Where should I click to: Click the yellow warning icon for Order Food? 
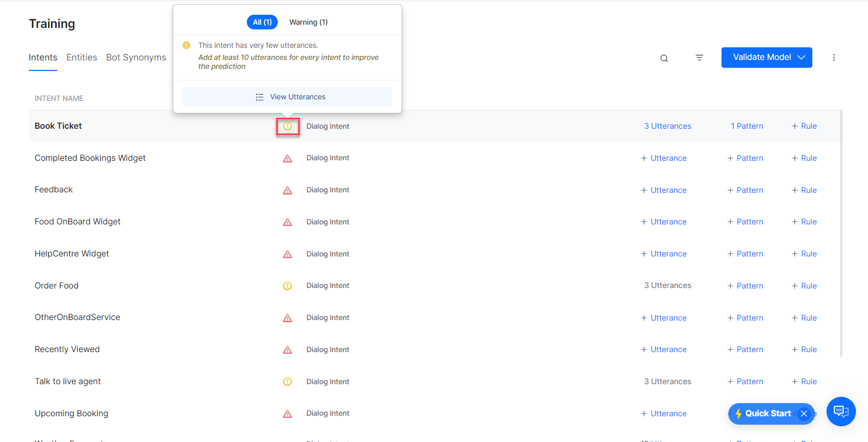click(287, 286)
